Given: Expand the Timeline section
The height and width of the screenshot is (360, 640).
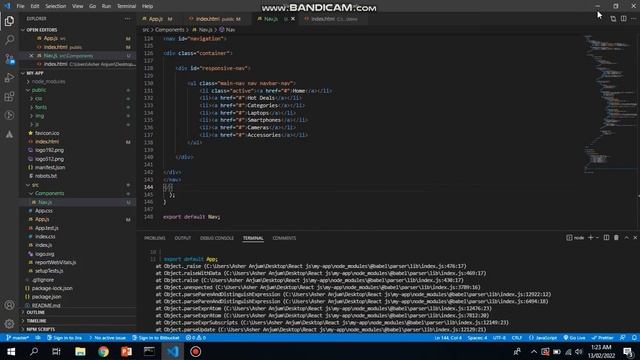Looking at the screenshot, I should pyautogui.click(x=78, y=321).
